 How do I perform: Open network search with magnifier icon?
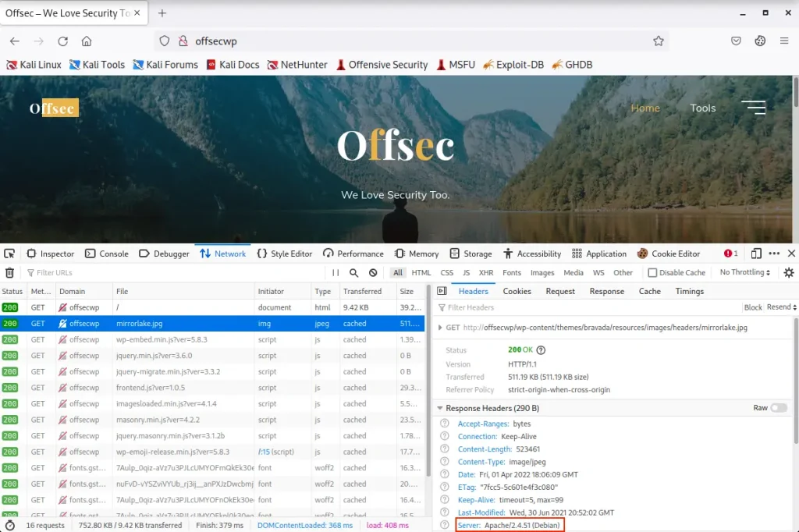353,273
